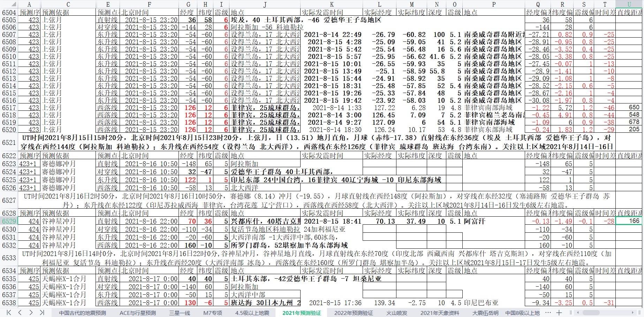Select row header 6521
The width and height of the screenshot is (644, 317).
pos(9,142)
